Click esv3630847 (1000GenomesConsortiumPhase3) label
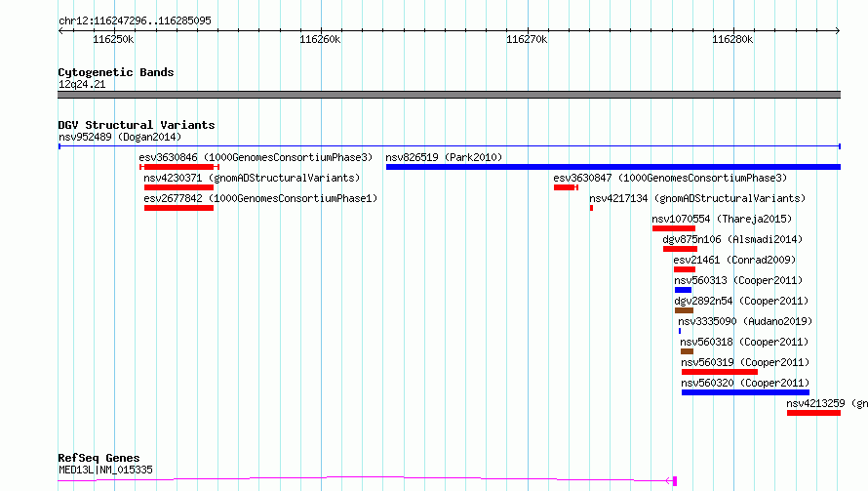Viewport: 868px width, 491px height. pos(670,178)
